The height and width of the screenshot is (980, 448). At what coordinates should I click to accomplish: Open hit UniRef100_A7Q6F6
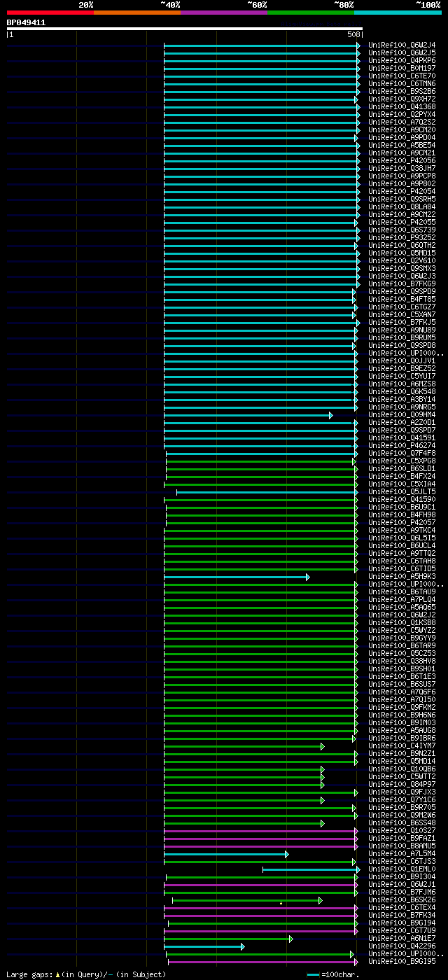click(x=402, y=692)
